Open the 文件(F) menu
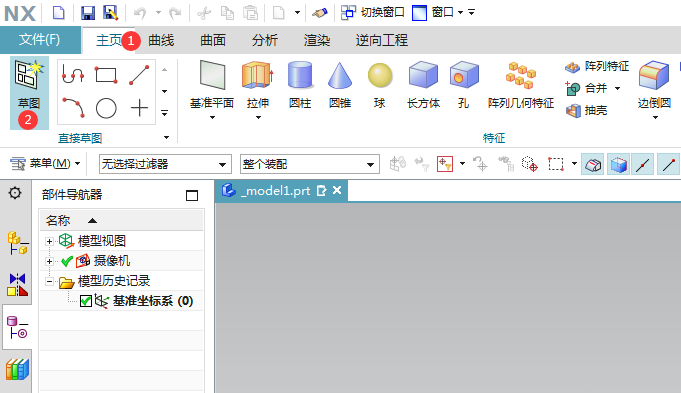 point(40,40)
